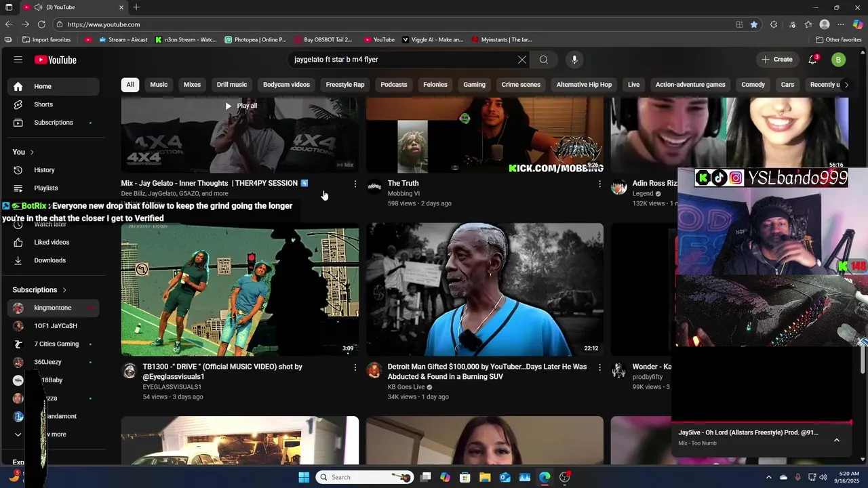Open Other favorites folder
Viewport: 868px width, 488px height.
click(x=839, y=40)
